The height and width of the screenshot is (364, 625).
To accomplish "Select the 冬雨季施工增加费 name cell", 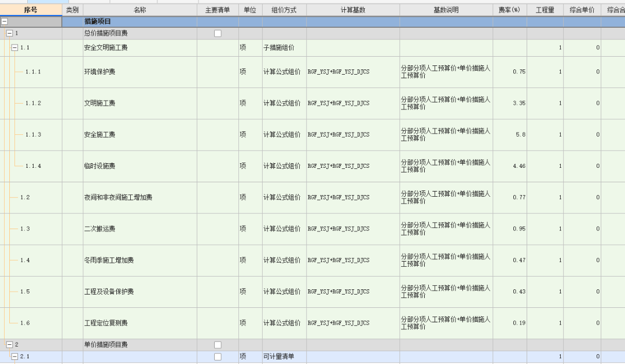I will pyautogui.click(x=140, y=260).
